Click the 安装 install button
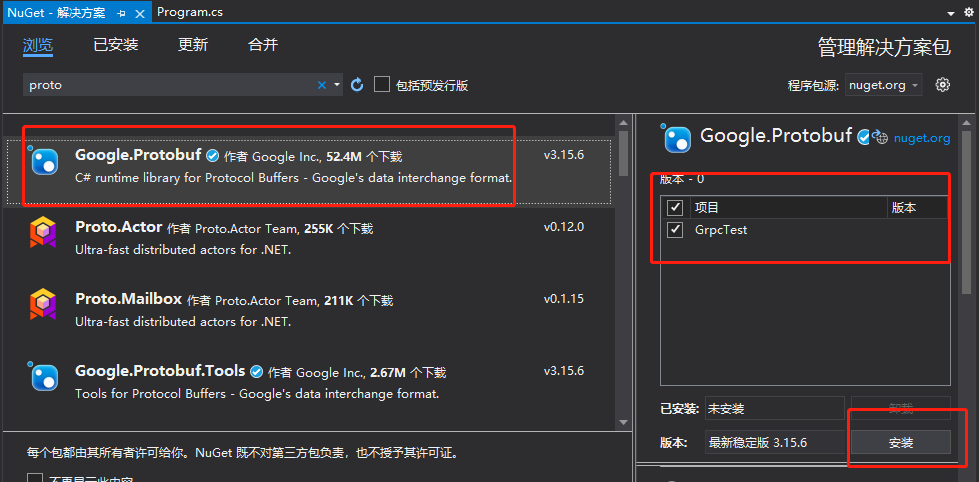 pyautogui.click(x=900, y=443)
